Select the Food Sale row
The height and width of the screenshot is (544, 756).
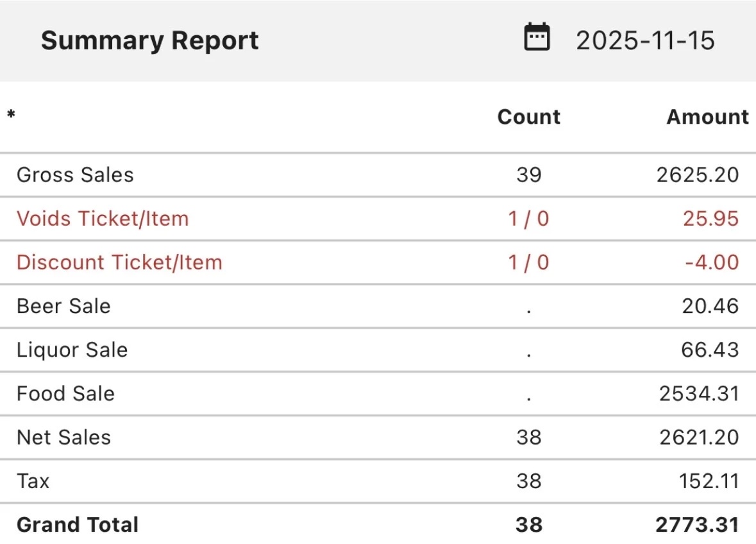(65, 393)
